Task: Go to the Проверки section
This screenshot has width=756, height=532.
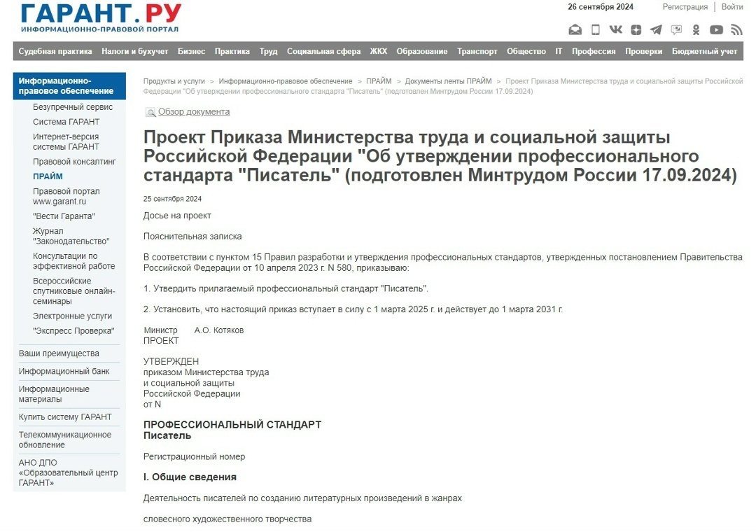Action: (644, 51)
